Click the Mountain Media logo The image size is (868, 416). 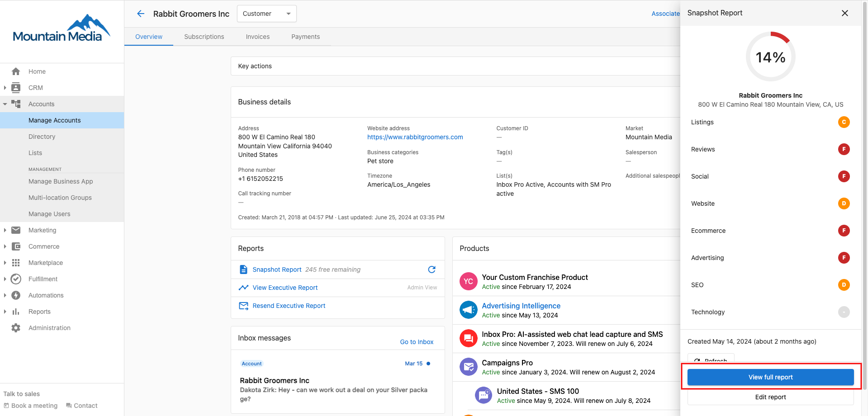click(62, 28)
